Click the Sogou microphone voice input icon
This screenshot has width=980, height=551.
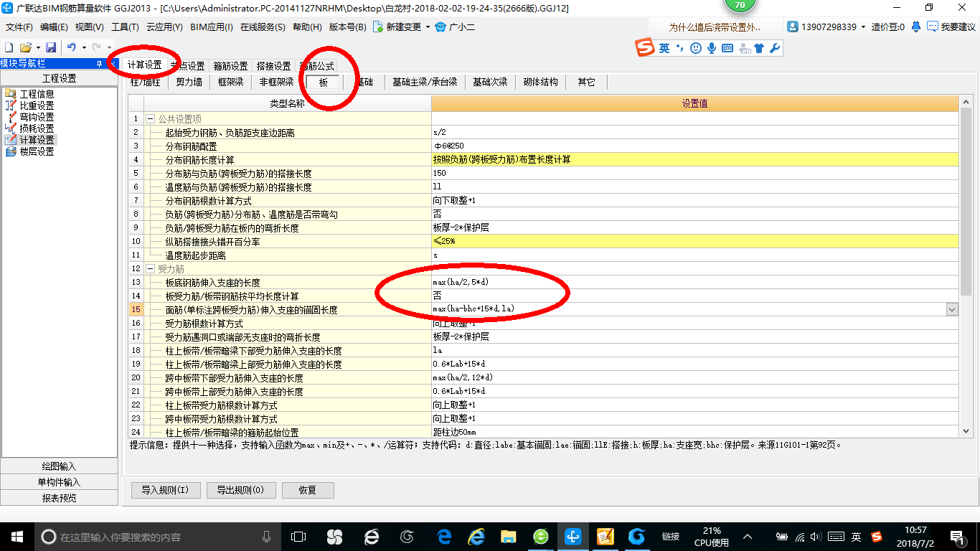pos(712,48)
